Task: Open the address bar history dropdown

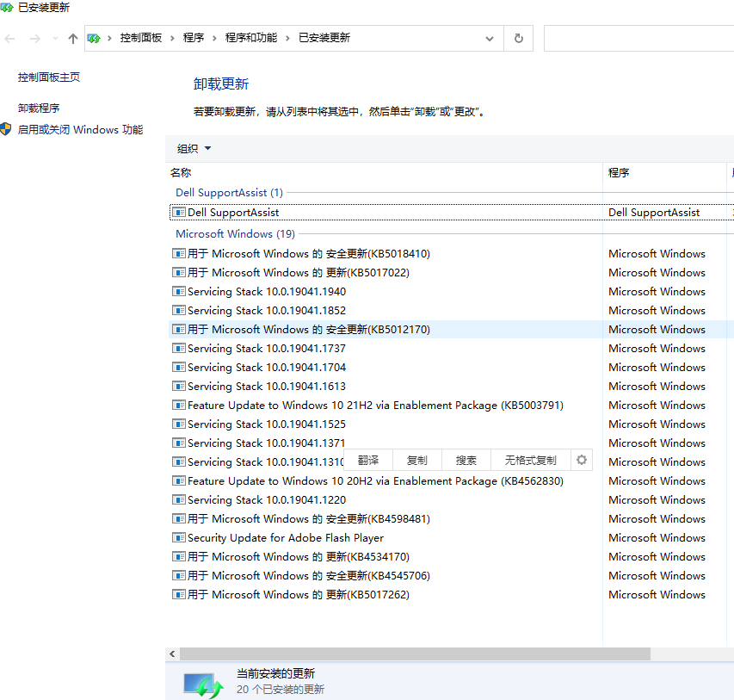Action: click(x=489, y=39)
